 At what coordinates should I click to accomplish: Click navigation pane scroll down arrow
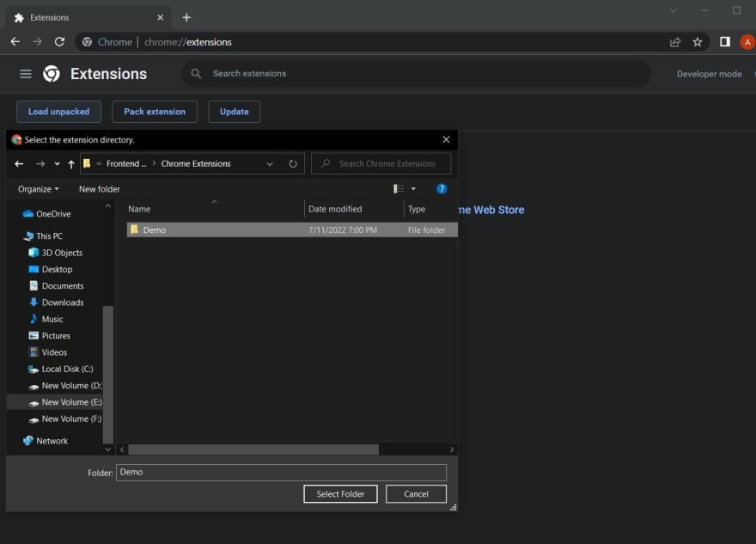(x=108, y=449)
